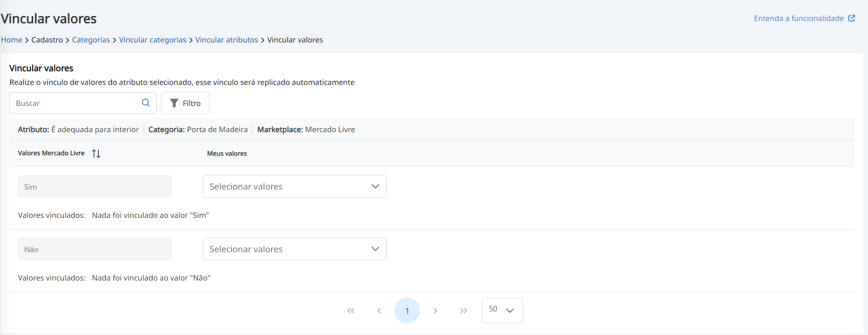Viewport: 868px width, 335px height.
Task: Go to first page with double-left arrows
Action: pyautogui.click(x=351, y=311)
